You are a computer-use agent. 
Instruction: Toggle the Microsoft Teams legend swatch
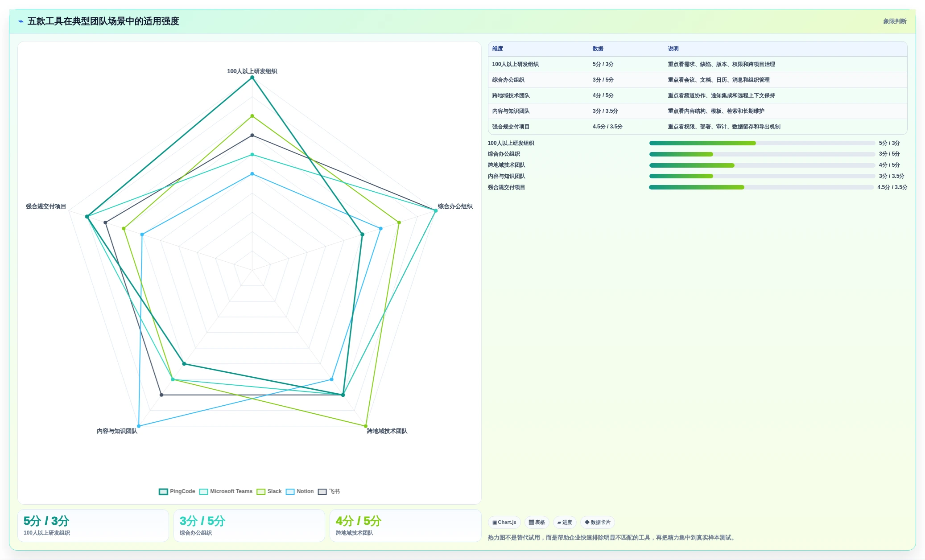coord(203,491)
